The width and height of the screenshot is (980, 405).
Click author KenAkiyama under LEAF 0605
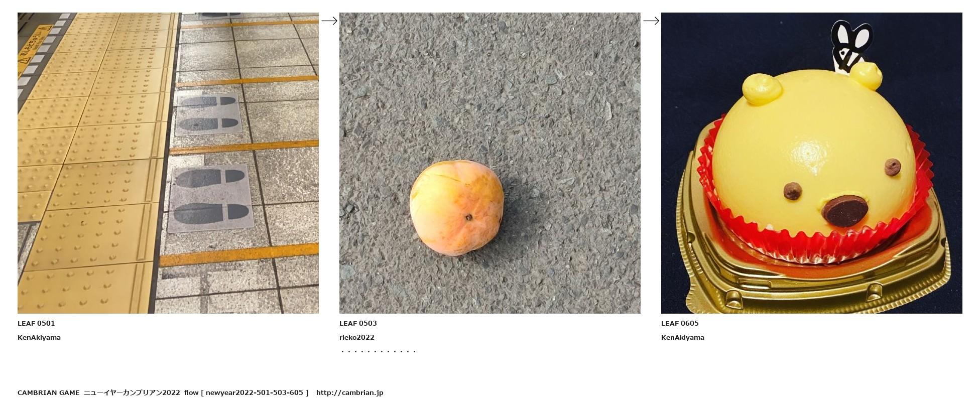pos(683,337)
